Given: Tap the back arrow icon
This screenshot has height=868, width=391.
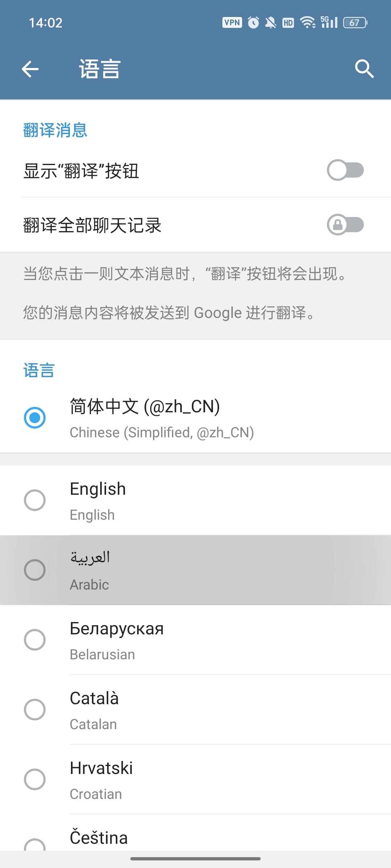Looking at the screenshot, I should point(30,69).
